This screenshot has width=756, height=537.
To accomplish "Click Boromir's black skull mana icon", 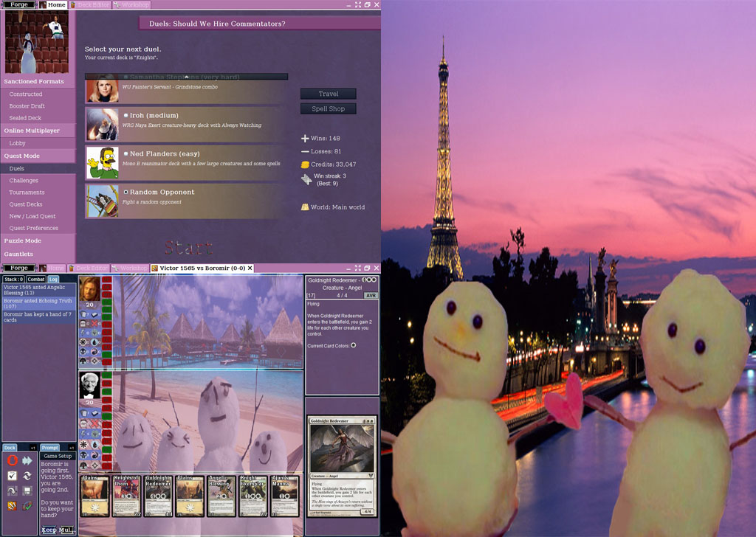I will click(83, 351).
